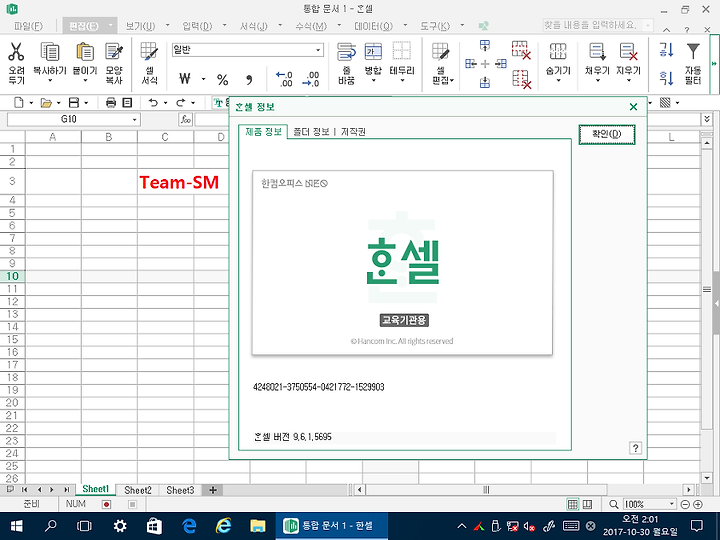
Task: Open the 입력(D) menu
Action: coord(197,26)
